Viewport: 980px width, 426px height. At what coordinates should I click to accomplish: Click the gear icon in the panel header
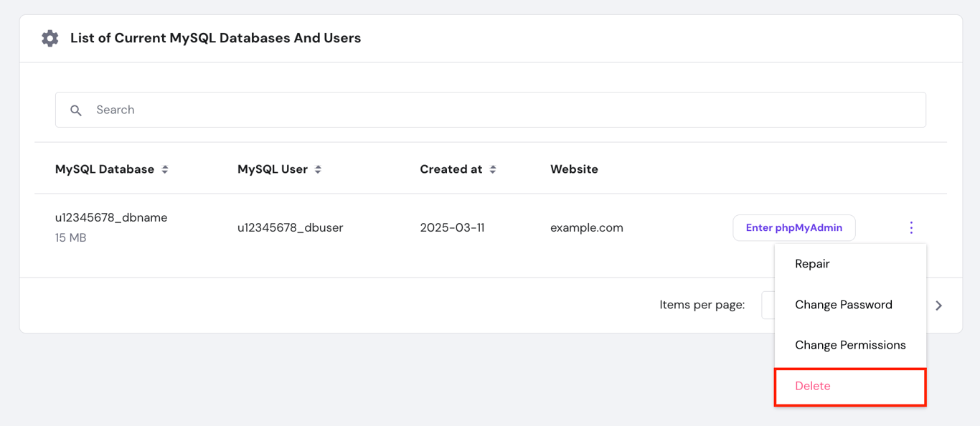[50, 38]
